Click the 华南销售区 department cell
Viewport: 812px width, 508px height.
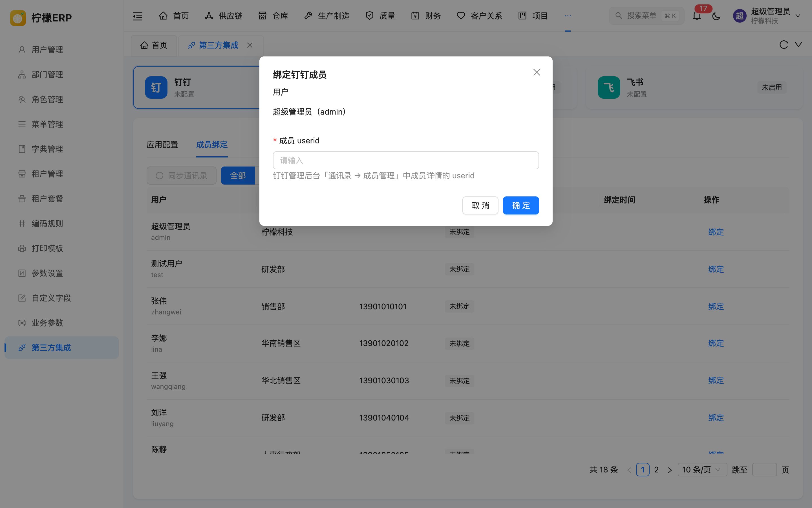(x=281, y=343)
